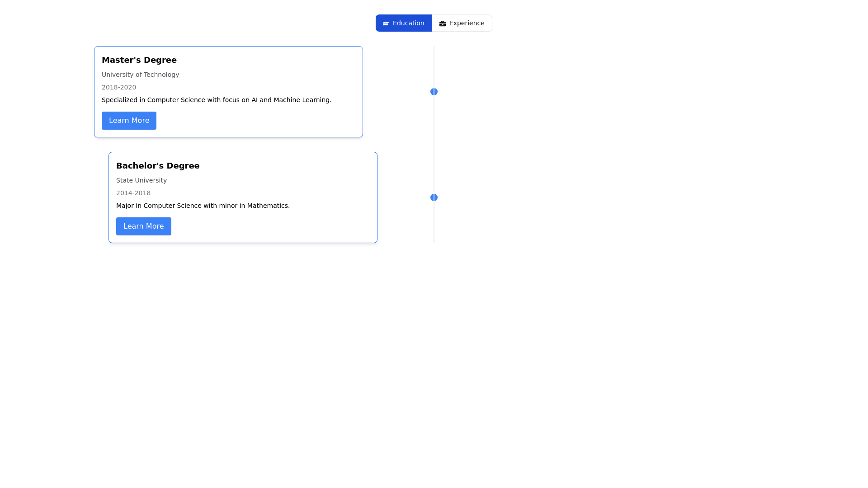
Task: Click the 2018-2020 date range
Action: pos(118,87)
